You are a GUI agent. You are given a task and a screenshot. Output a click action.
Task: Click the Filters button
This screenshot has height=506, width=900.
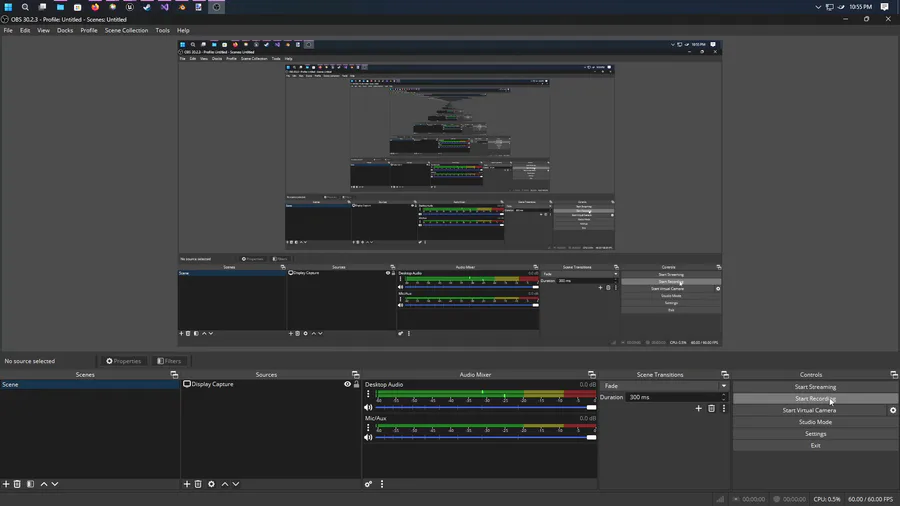click(169, 361)
